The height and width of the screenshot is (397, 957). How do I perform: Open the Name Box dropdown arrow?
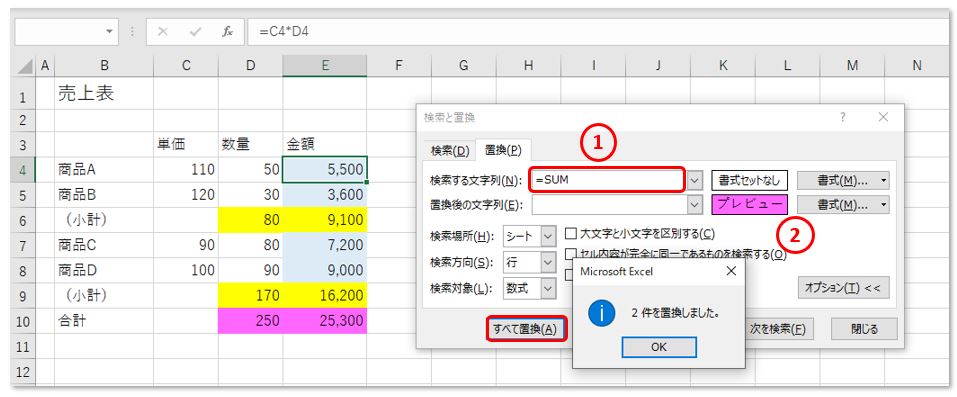pyautogui.click(x=109, y=32)
